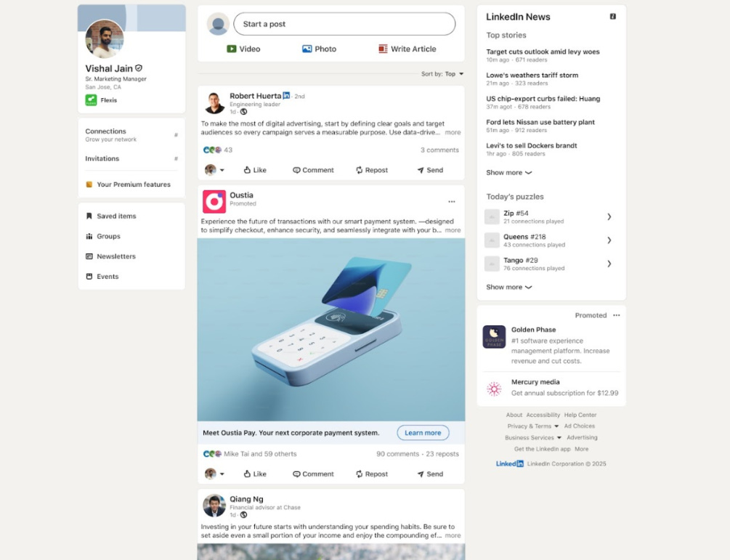Open the Groups sidebar item

103,236
